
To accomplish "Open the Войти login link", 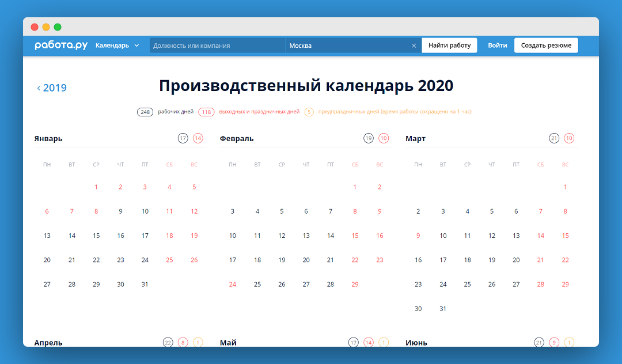I will 498,45.
